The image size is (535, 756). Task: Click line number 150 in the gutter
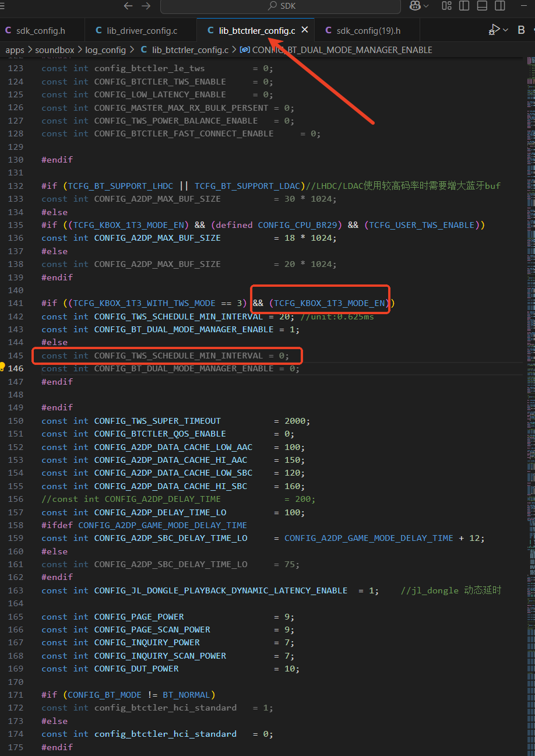point(16,421)
